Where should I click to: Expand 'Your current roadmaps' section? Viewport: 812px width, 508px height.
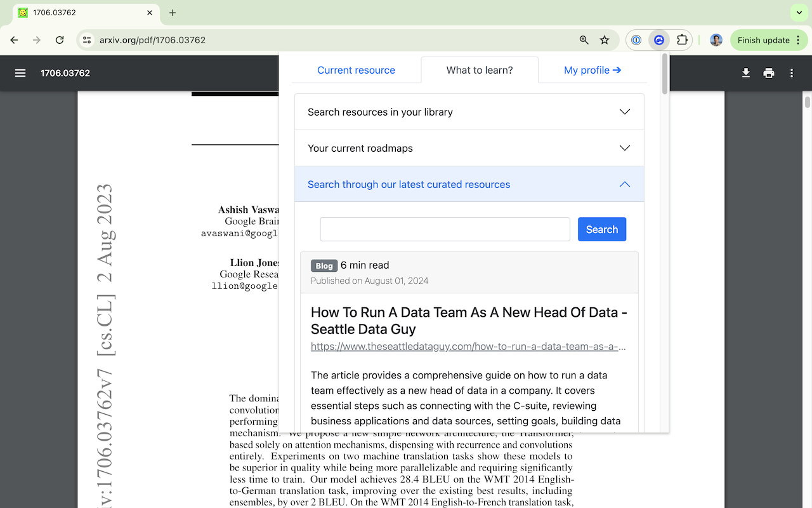[469, 147]
